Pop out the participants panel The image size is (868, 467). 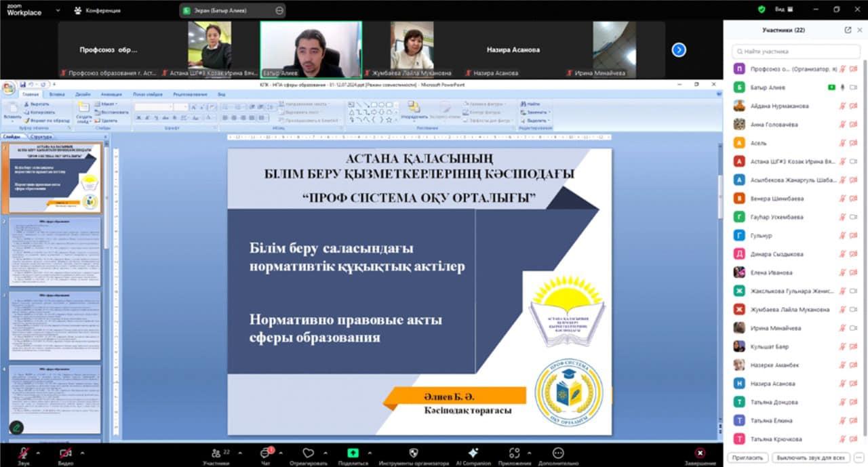point(848,30)
